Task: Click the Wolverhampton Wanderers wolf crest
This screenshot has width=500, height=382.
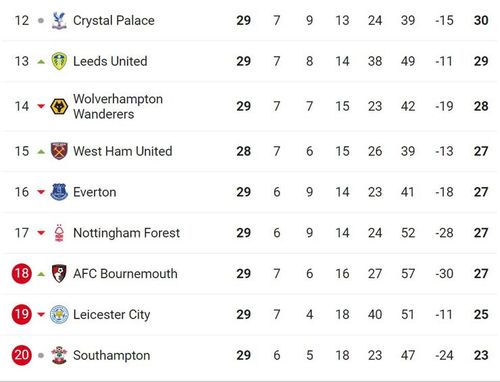Action: coord(59,107)
